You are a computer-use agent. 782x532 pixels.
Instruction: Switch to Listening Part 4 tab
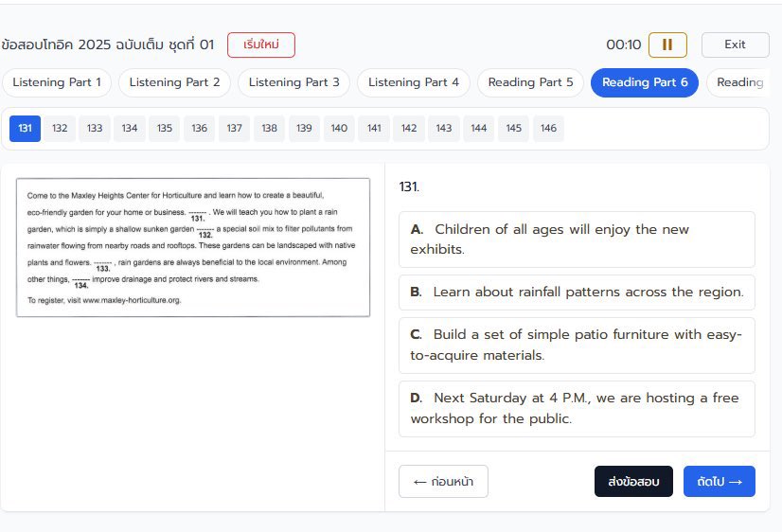pos(414,82)
